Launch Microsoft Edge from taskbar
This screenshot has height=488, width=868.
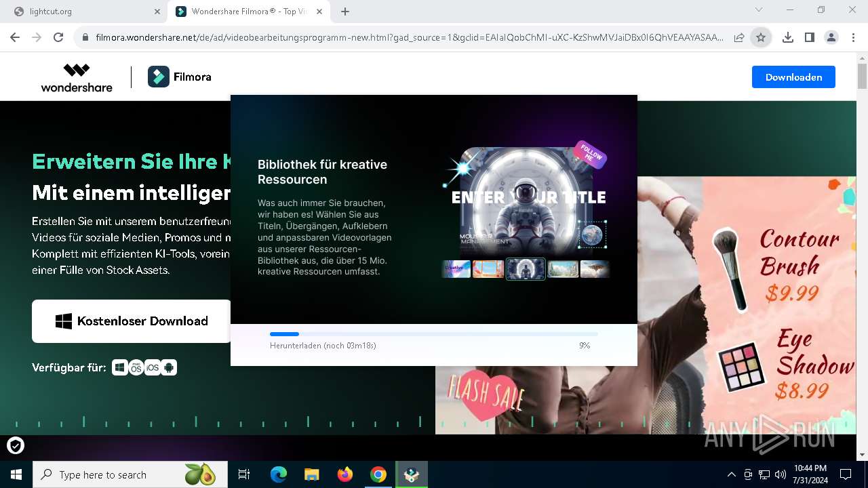tap(279, 474)
